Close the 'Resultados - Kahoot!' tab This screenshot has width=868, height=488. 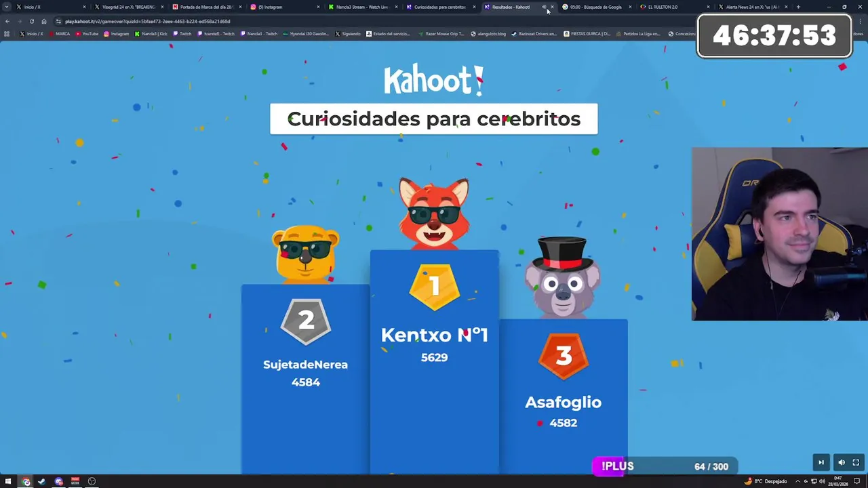click(552, 7)
